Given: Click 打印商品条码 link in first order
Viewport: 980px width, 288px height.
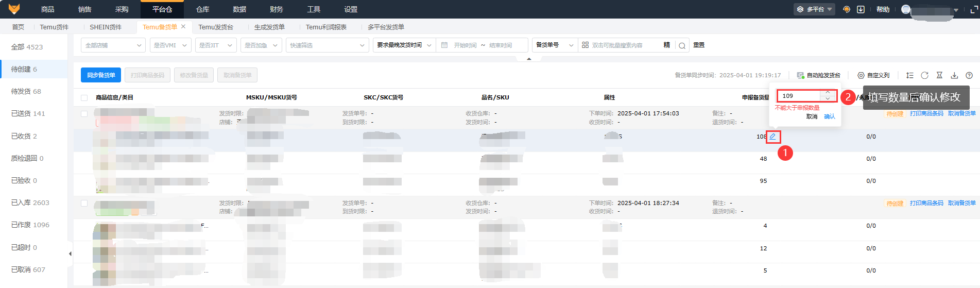Looking at the screenshot, I should [x=926, y=114].
